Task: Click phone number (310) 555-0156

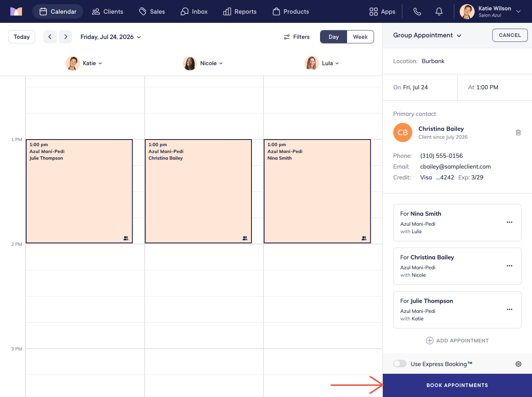Action: click(441, 156)
